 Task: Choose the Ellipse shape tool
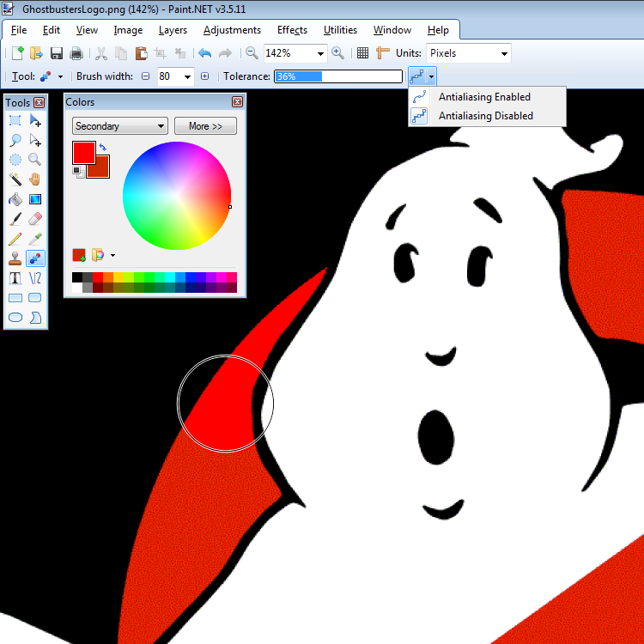[x=15, y=318]
